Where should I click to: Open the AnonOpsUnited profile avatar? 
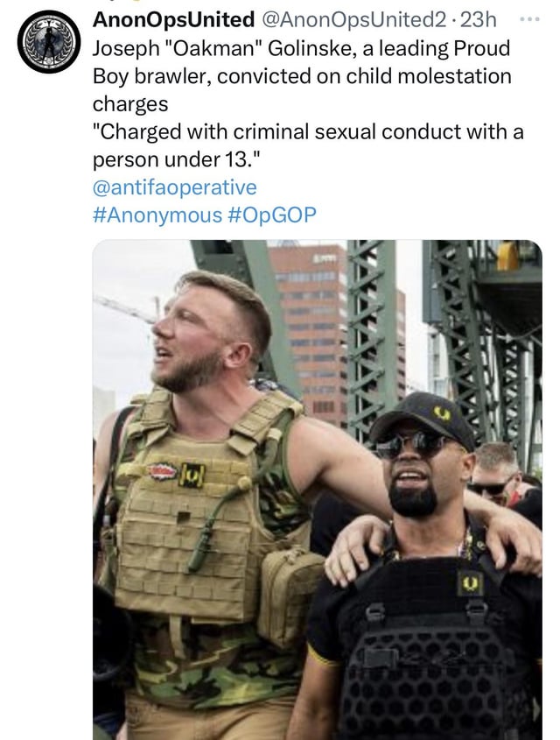[x=49, y=41]
